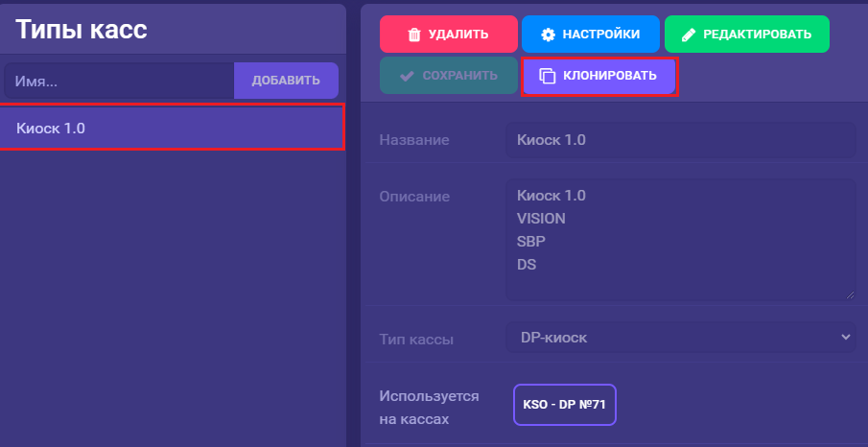Click the Описание label
This screenshot has width=868, height=447.
coord(414,197)
